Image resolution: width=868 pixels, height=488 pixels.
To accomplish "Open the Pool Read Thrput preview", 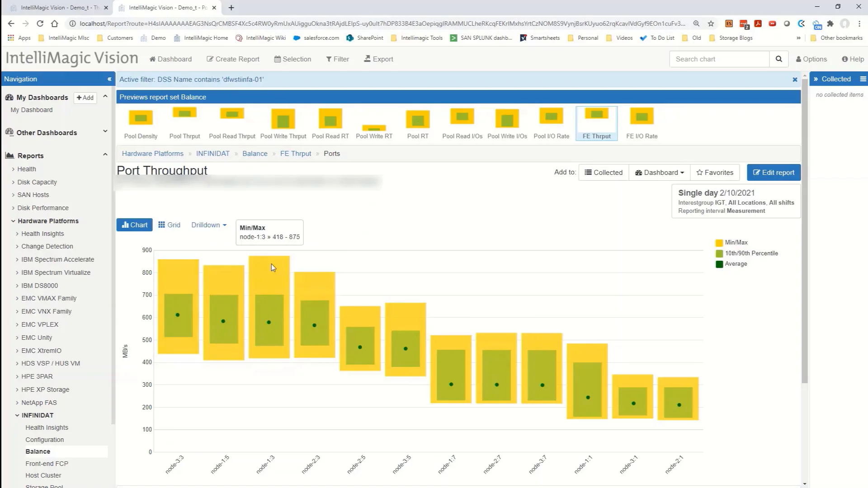I will pos(232,123).
